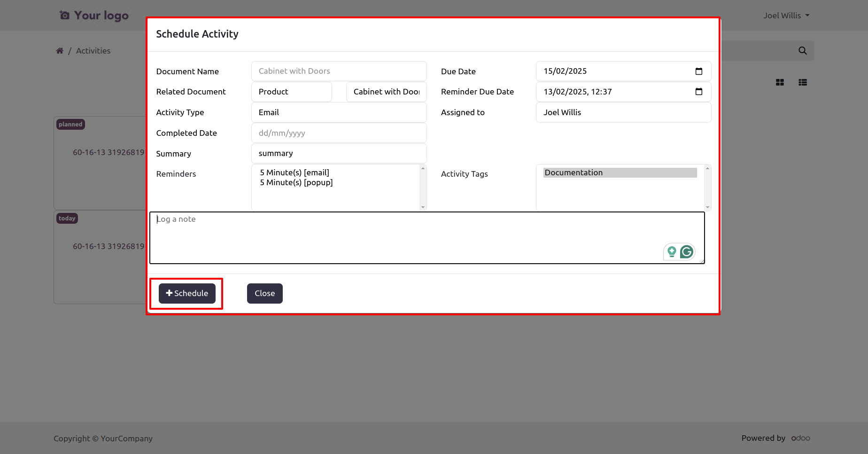This screenshot has width=868, height=454.
Task: Open the Reminder Due Date calendar icon
Action: coord(699,92)
